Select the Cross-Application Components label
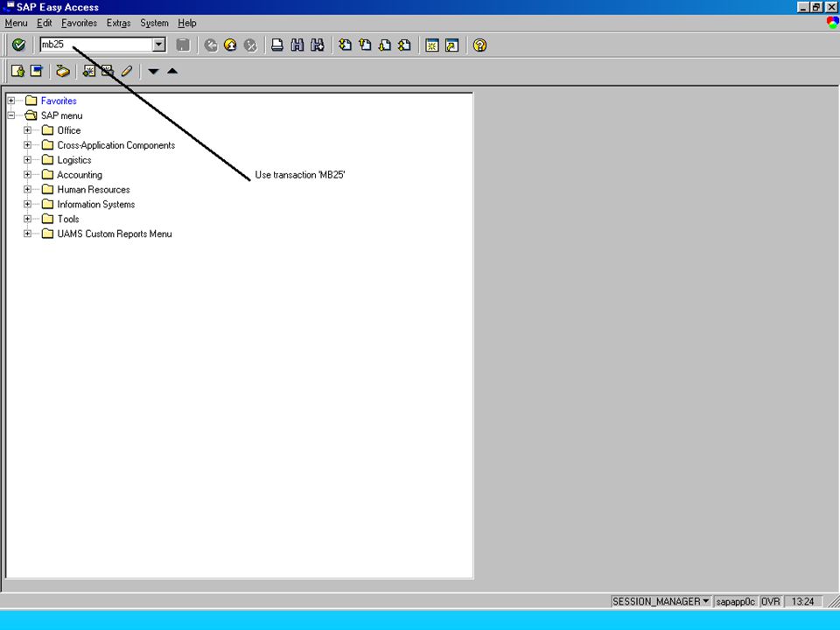 click(116, 145)
